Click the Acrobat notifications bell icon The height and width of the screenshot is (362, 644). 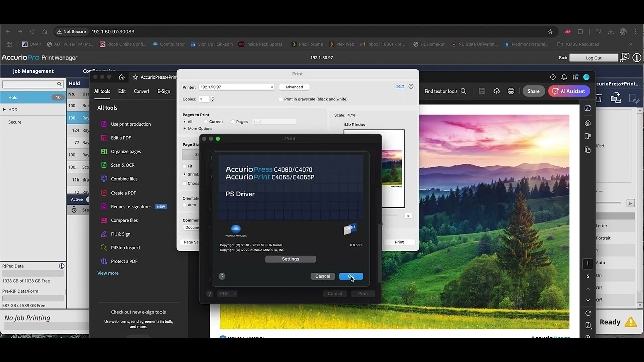click(x=564, y=77)
